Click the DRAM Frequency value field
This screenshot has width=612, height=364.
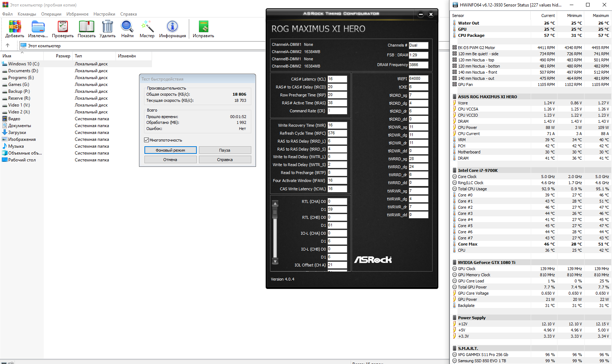(418, 65)
